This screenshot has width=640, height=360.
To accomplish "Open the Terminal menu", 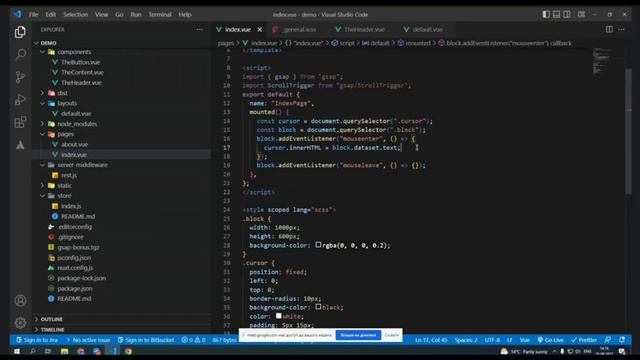I will [160, 14].
